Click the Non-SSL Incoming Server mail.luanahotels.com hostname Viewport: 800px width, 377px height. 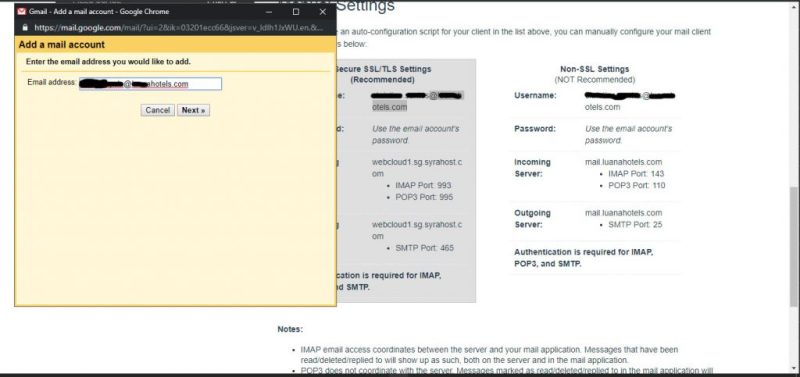coord(623,162)
